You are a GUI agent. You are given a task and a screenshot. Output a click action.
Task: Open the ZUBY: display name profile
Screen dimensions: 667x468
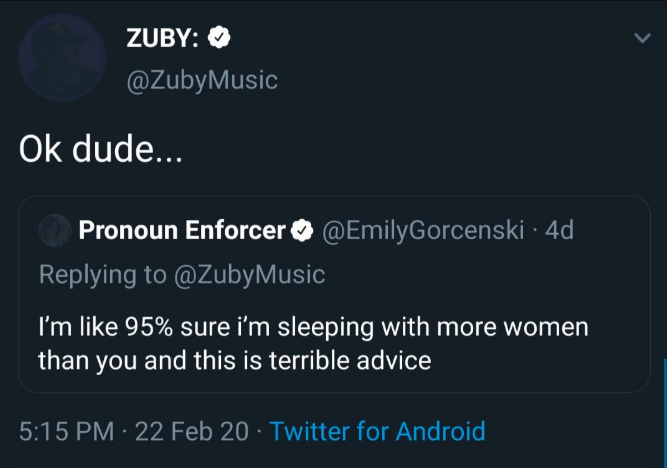tap(165, 38)
